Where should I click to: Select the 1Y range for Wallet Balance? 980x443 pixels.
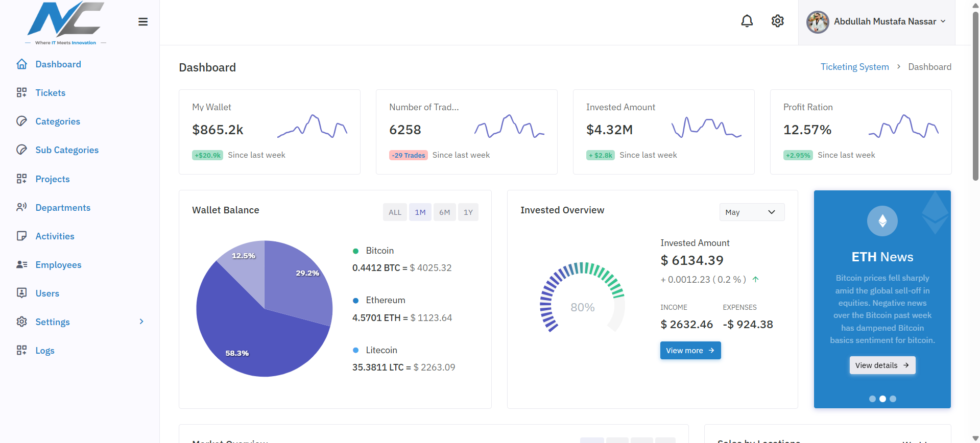(468, 212)
